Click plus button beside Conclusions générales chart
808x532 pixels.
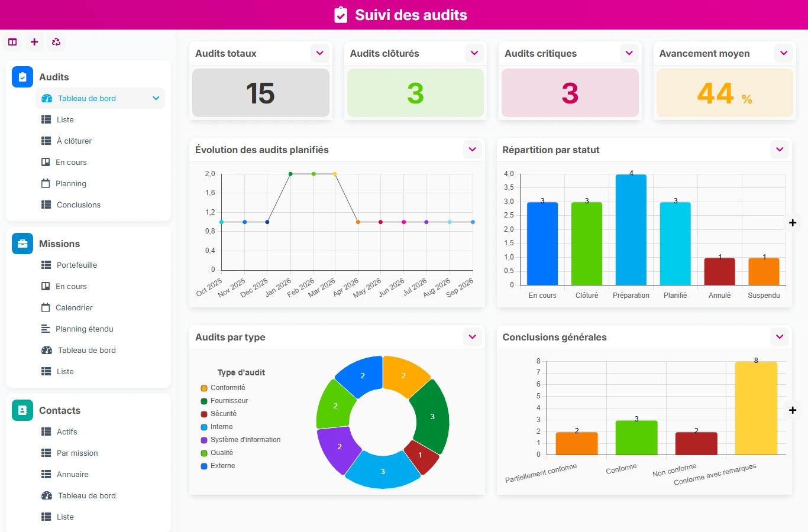[793, 410]
